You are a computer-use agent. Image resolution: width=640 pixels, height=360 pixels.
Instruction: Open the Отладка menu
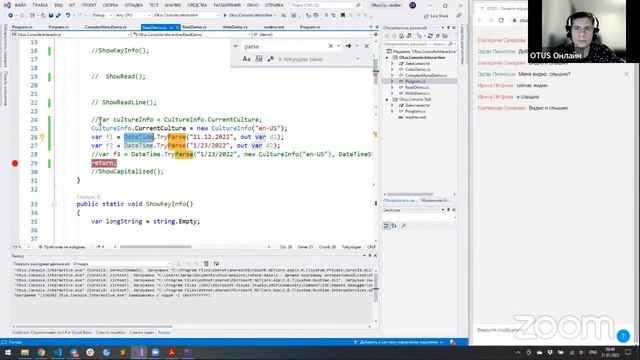[x=134, y=5]
